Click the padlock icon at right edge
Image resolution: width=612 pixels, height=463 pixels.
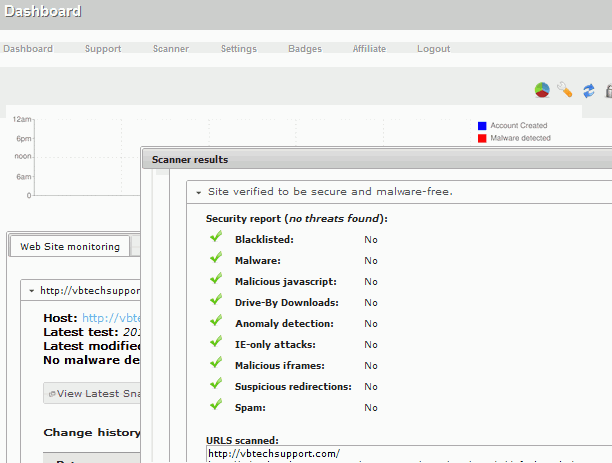[608, 90]
